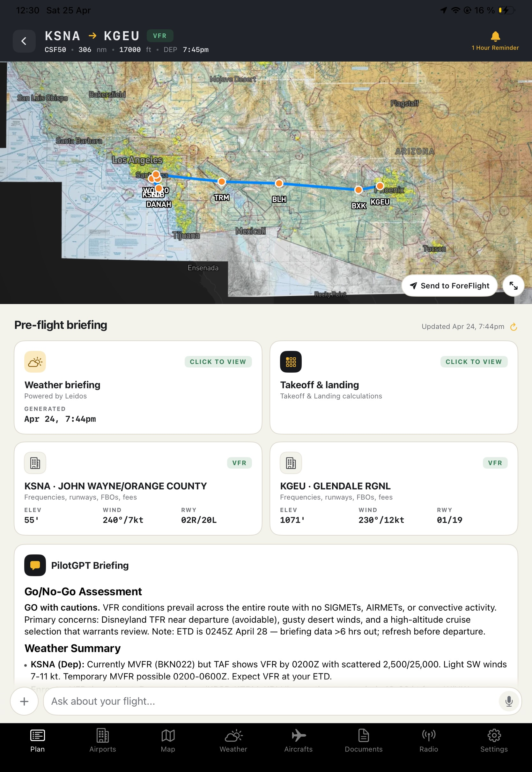
Task: Open the Plan tab
Action: pos(37,740)
